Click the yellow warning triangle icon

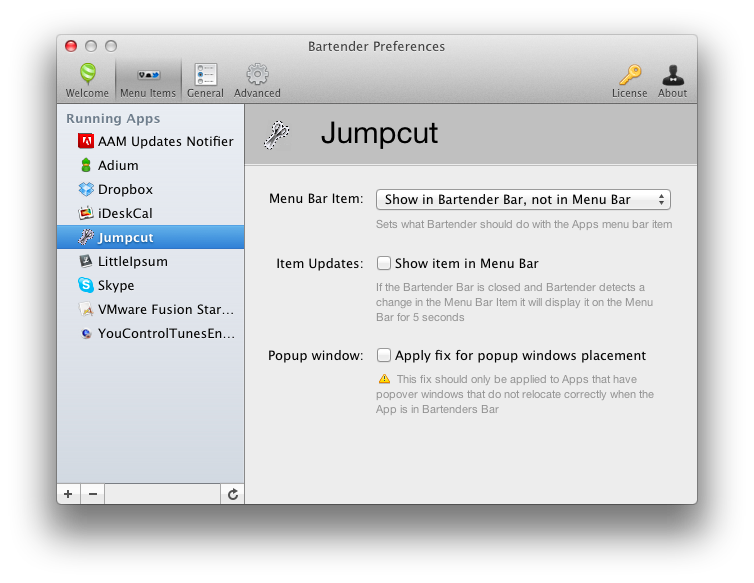[384, 379]
